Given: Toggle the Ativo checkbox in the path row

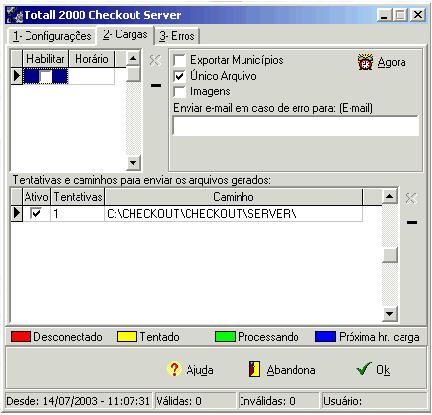Looking at the screenshot, I should (36, 213).
